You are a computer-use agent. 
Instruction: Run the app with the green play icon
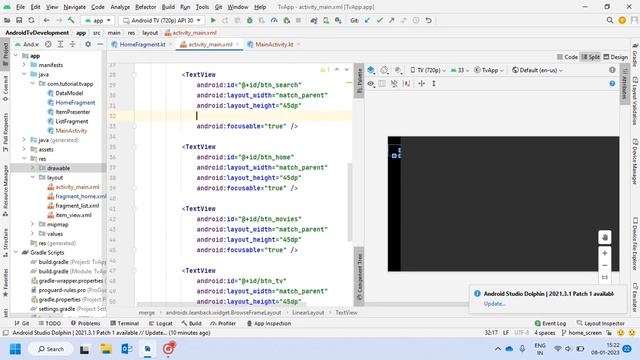[x=213, y=20]
